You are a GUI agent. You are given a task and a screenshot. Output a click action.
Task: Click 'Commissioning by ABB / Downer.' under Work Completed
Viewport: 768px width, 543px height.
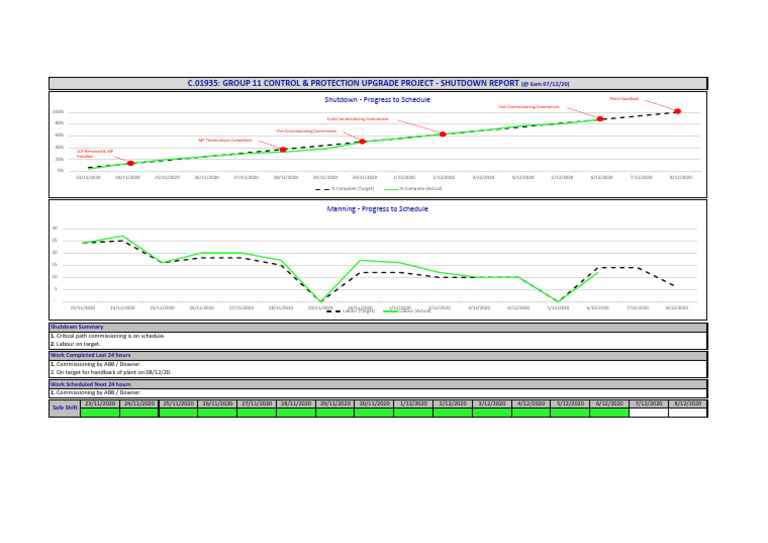96,364
